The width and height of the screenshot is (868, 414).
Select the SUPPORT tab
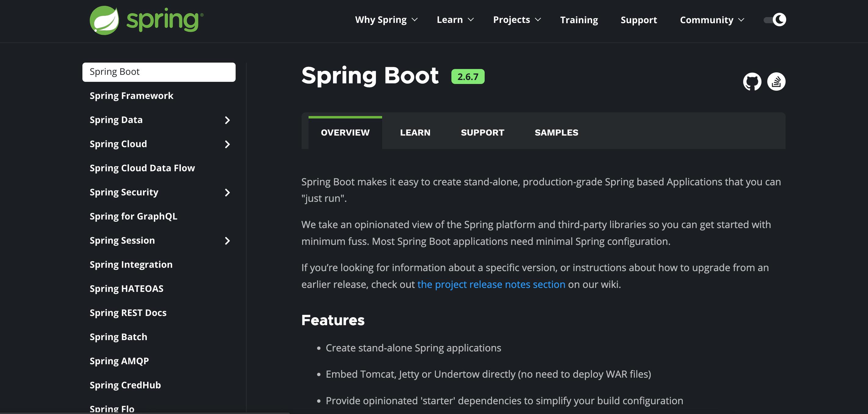482,133
